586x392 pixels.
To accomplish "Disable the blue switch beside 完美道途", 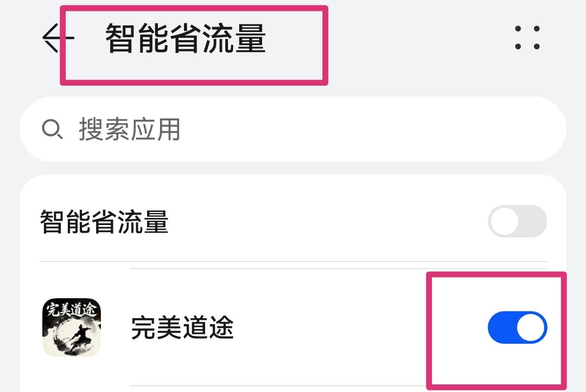I will click(517, 327).
